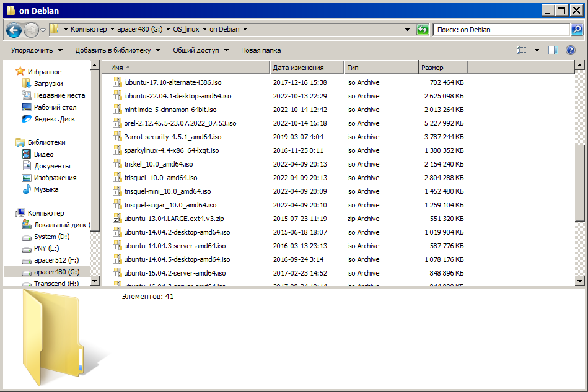588x392 pixels.
Task: Click 'Новая папка' button
Action: (x=261, y=50)
